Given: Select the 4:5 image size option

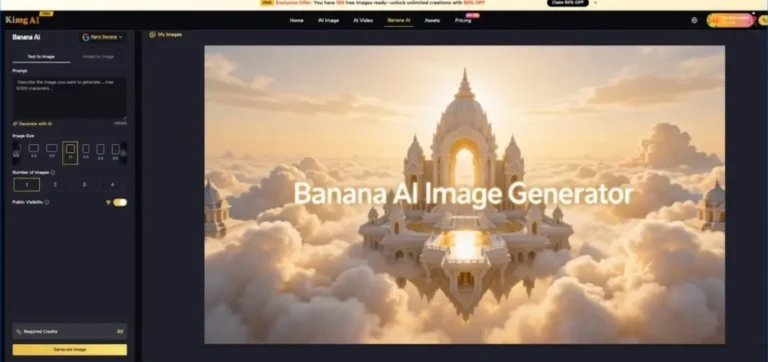Looking at the screenshot, I should click(x=116, y=151).
